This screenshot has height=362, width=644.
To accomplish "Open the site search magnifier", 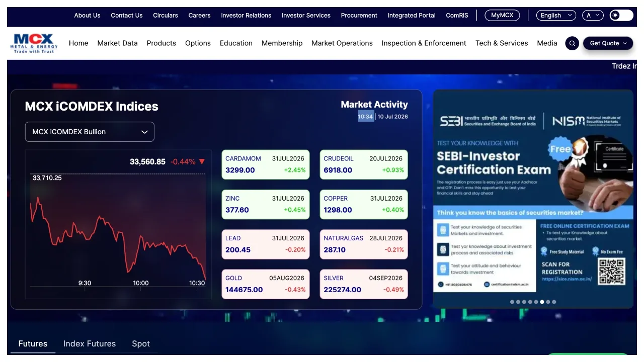I will [572, 43].
